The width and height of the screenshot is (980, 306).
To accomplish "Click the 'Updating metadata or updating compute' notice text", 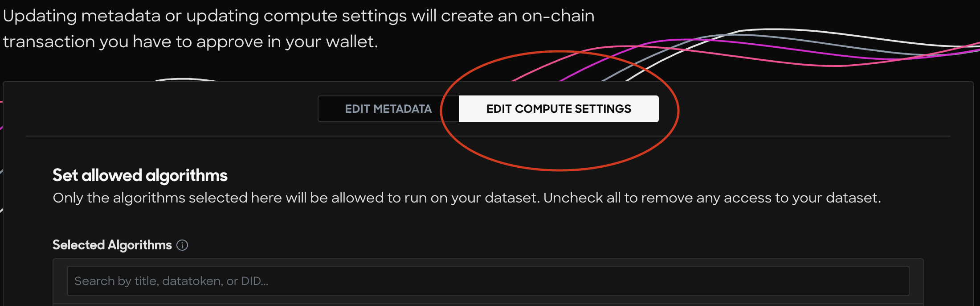I will click(298, 16).
